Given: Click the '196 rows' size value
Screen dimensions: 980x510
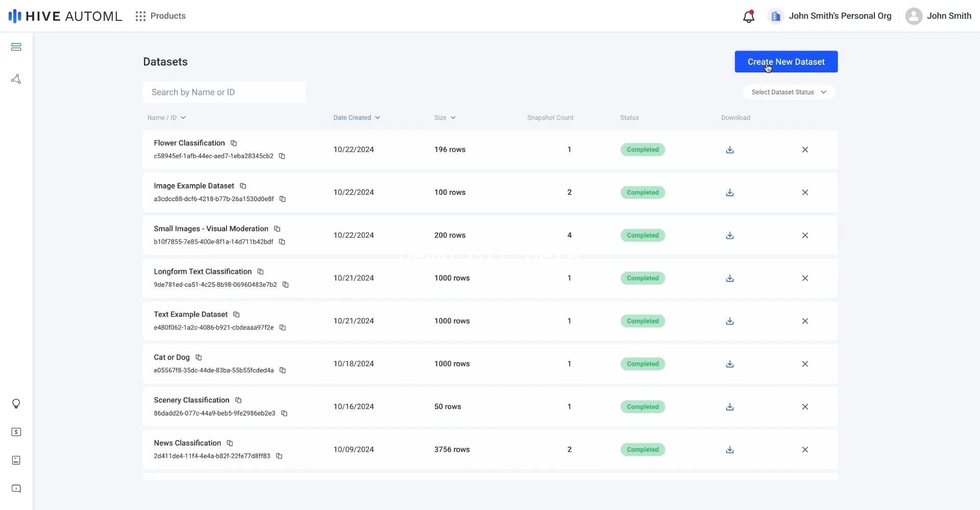Looking at the screenshot, I should (450, 150).
